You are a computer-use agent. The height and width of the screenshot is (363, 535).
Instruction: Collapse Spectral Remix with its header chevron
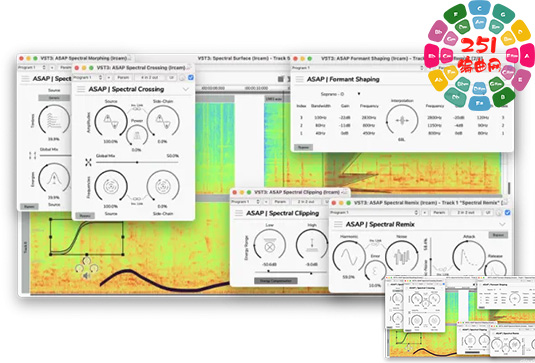pos(502,224)
